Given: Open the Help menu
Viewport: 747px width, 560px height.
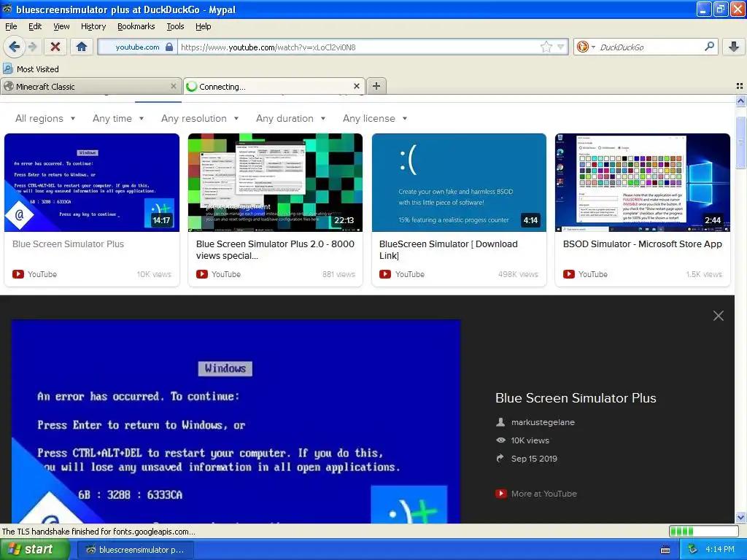Looking at the screenshot, I should coord(203,26).
